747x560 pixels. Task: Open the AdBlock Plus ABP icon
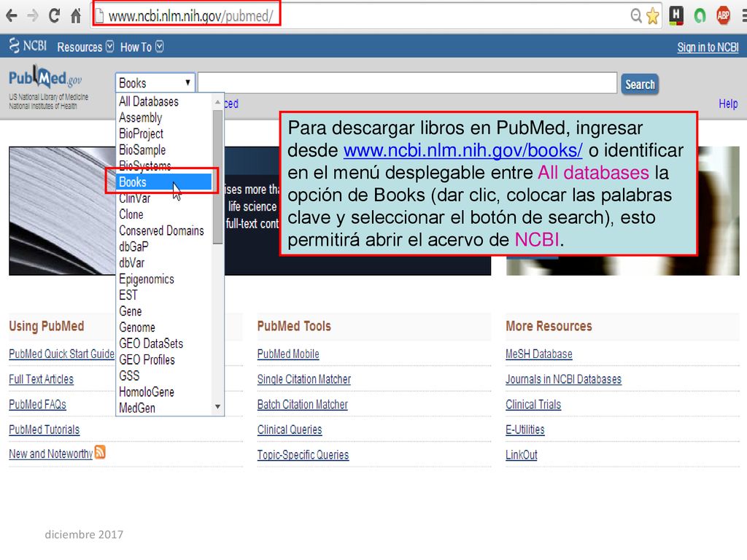tap(723, 16)
